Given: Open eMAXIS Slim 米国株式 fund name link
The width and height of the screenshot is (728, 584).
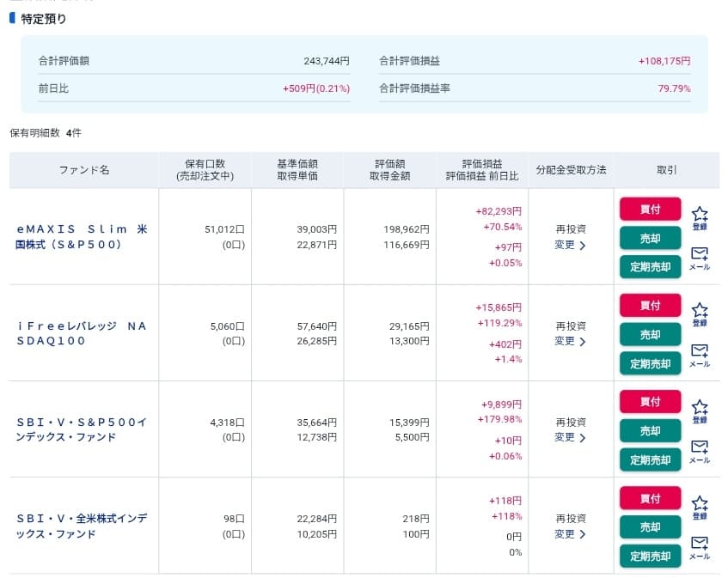Looking at the screenshot, I should (x=83, y=236).
